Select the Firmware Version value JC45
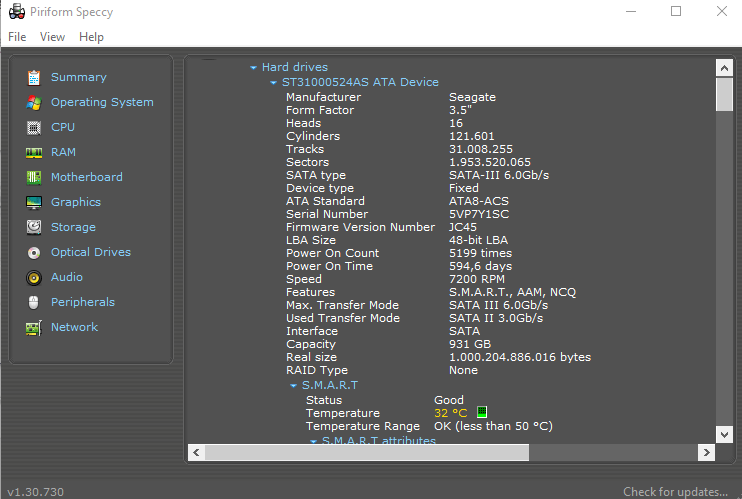 [x=463, y=227]
